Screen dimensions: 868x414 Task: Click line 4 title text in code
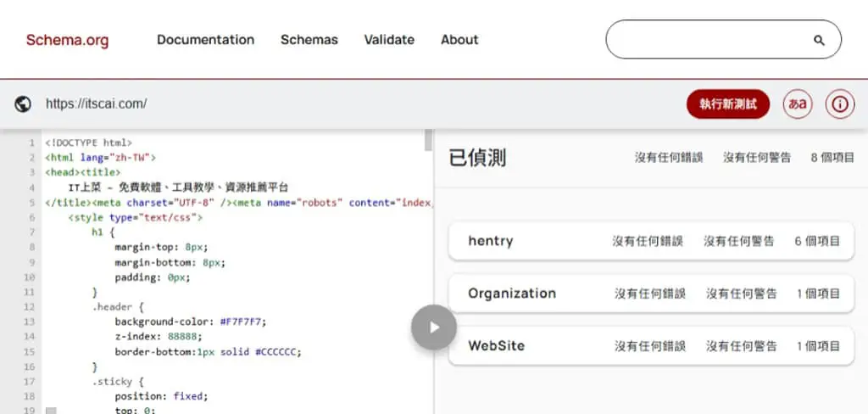178,187
